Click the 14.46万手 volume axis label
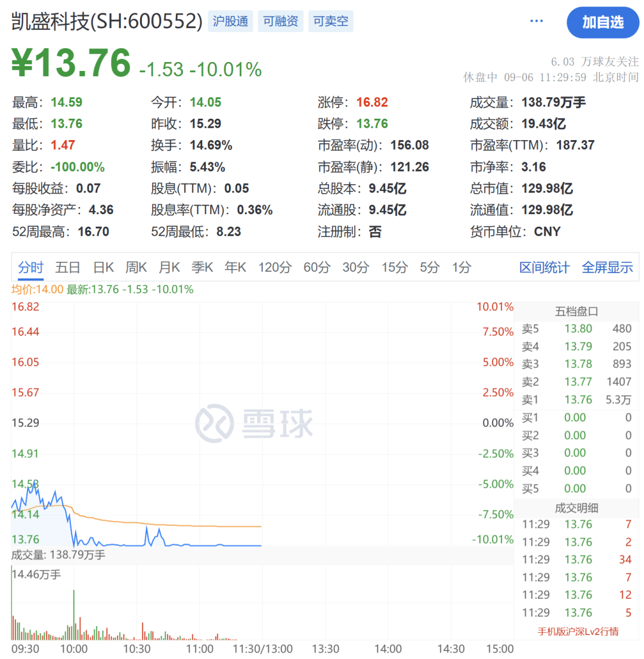Viewport: 644px width, 659px height. click(x=37, y=574)
